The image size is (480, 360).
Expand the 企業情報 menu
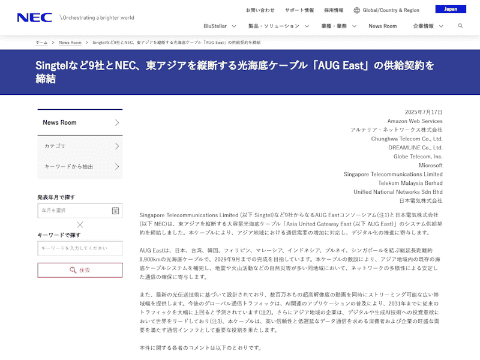pyautogui.click(x=428, y=26)
